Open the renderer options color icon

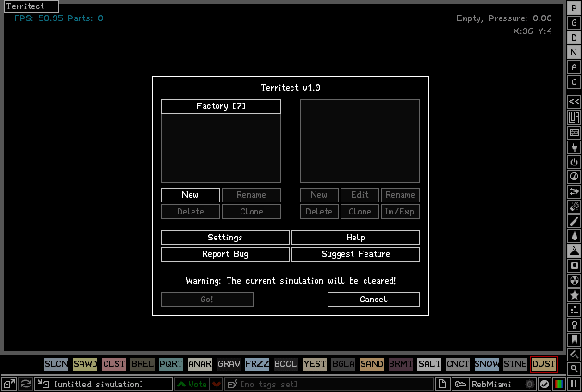[559, 385]
